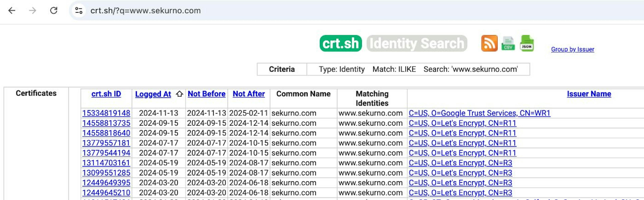The height and width of the screenshot is (200, 644).
Task: Click the Logged At sort arrow icon
Action: tap(179, 94)
